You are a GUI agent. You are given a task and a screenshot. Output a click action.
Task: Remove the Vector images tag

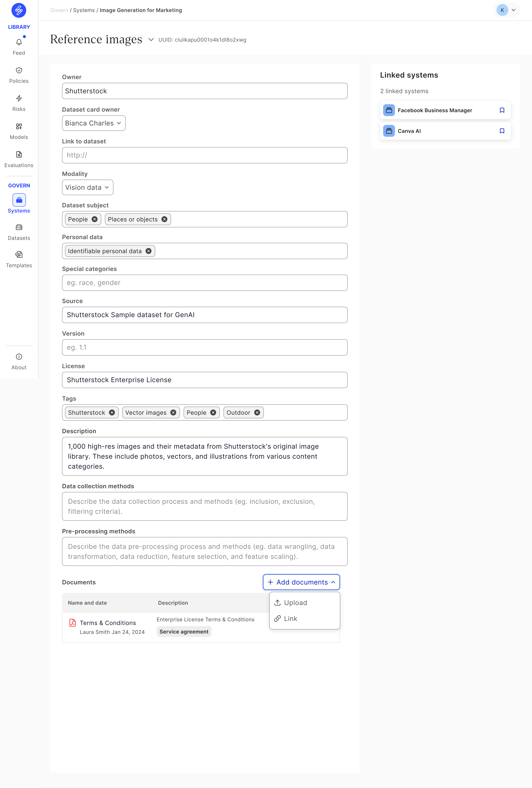(173, 413)
